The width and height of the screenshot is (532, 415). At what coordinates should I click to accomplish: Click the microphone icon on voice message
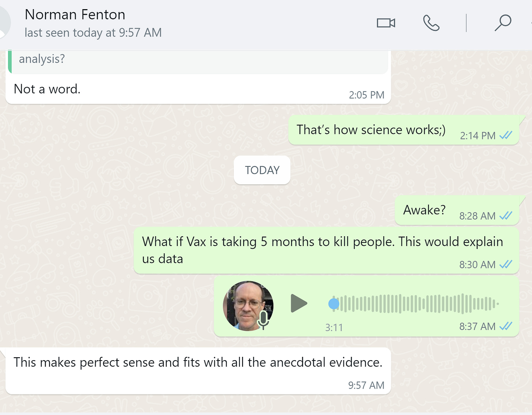tap(263, 319)
